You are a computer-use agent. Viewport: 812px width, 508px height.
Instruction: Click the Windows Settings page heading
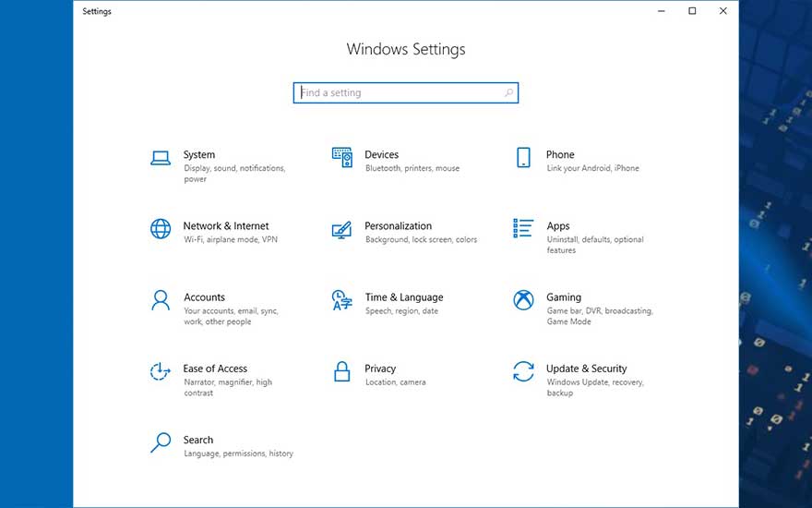click(406, 49)
